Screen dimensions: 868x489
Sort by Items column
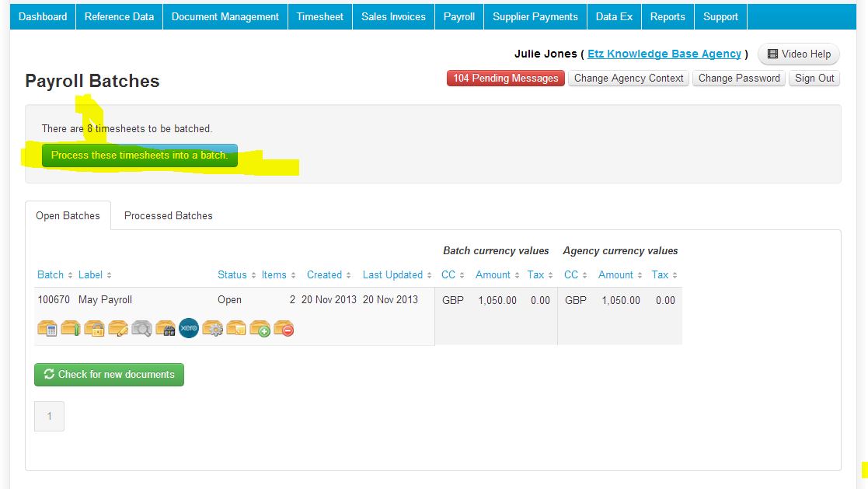click(x=278, y=274)
